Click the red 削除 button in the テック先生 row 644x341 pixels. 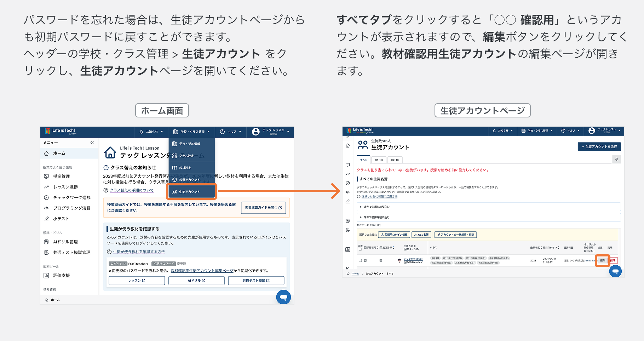pyautogui.click(x=613, y=260)
